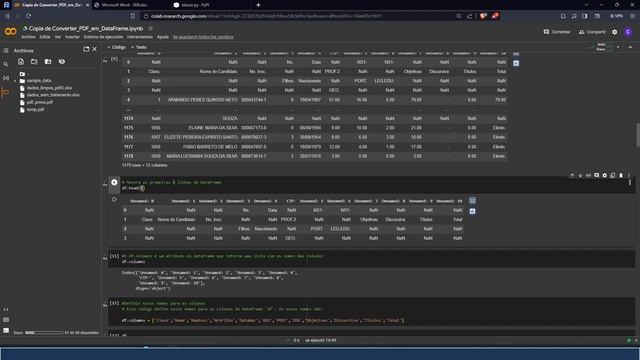This screenshot has width=640, height=360.
Task: Click the address bar URL
Action: point(266,16)
